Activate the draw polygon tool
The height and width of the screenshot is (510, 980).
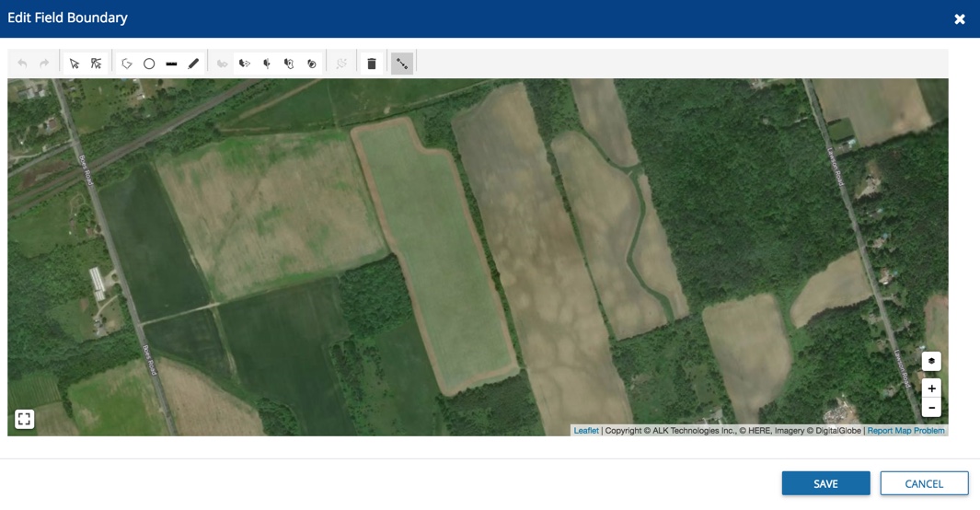[127, 64]
